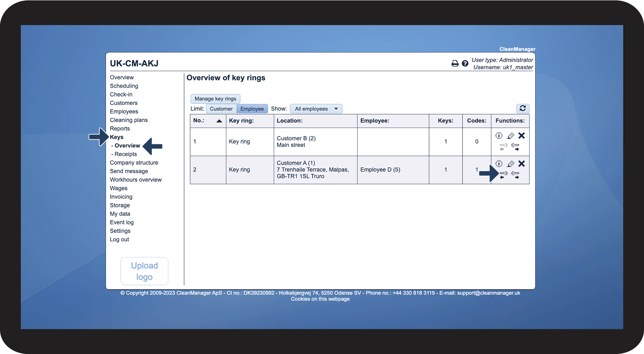
Task: Click the Manage key rings button
Action: coord(215,99)
